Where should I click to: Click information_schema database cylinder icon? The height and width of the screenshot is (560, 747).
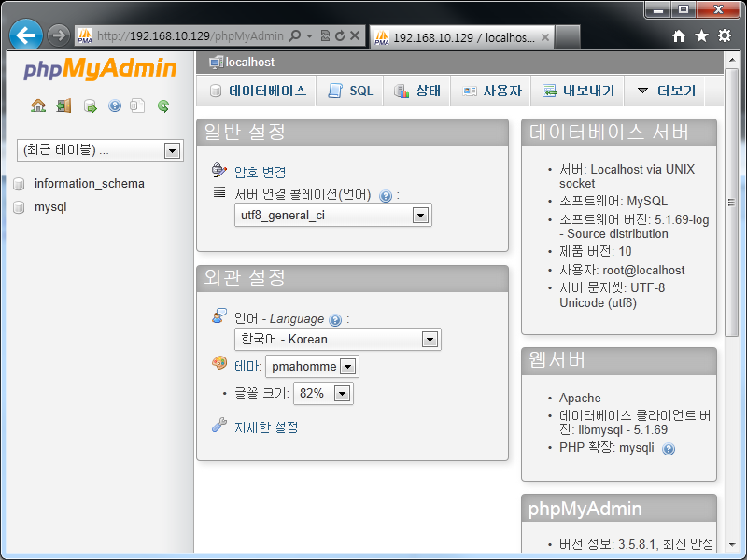pos(19,184)
